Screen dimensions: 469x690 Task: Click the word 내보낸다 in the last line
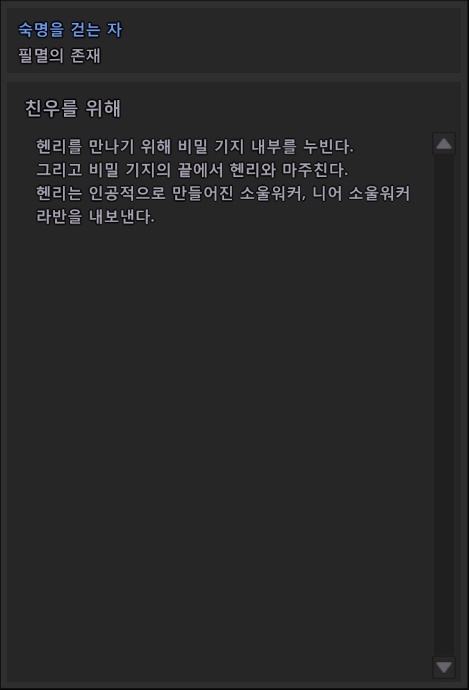[122, 217]
